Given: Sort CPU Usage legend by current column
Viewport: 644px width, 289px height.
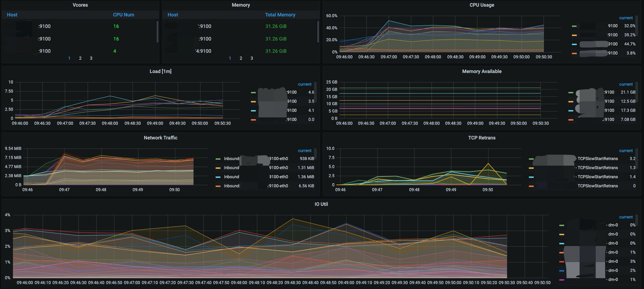Looking at the screenshot, I should [626, 18].
